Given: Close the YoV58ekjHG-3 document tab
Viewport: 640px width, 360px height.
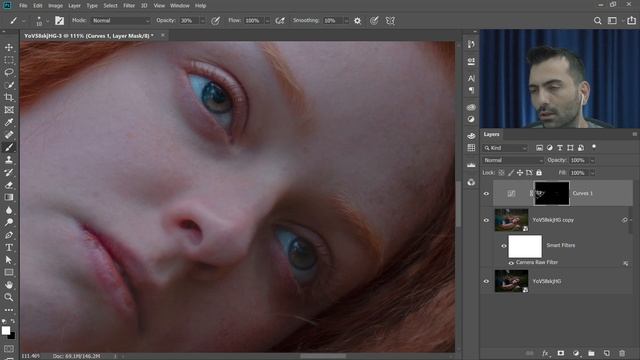Looking at the screenshot, I should pyautogui.click(x=162, y=36).
